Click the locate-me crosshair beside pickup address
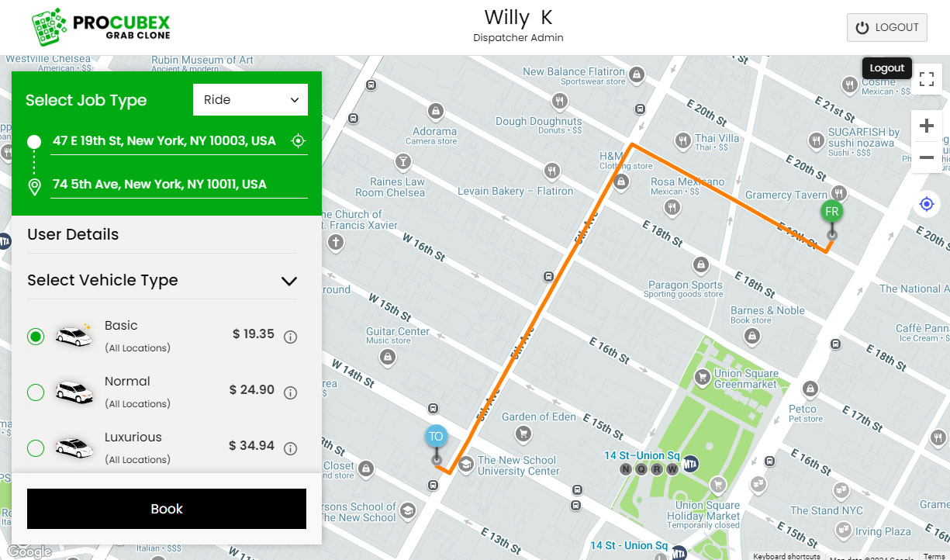 (x=298, y=141)
